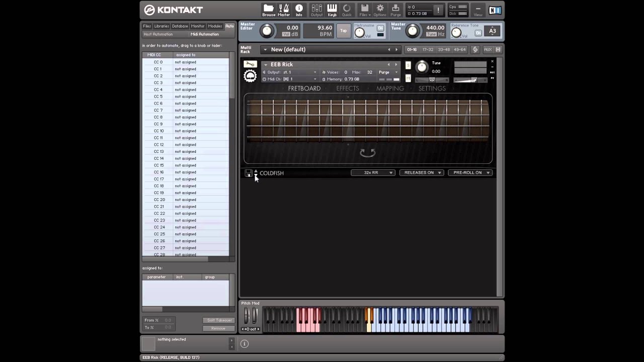Select rack page 49-64
644x362 pixels.
[x=460, y=49]
